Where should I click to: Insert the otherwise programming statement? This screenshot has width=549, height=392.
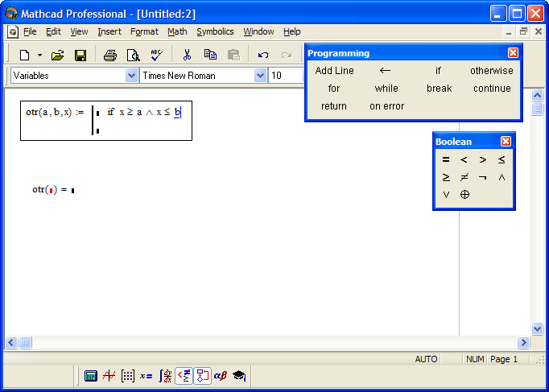click(x=491, y=71)
